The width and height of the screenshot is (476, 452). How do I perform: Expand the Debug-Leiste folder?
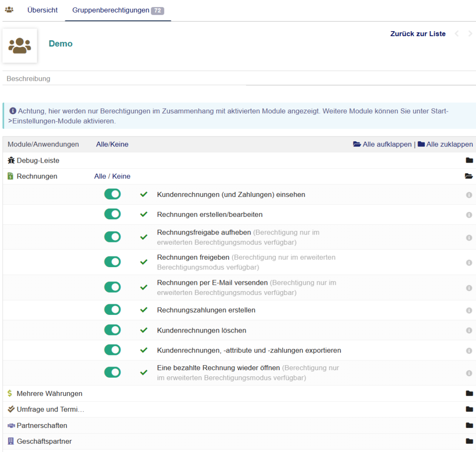tap(469, 160)
